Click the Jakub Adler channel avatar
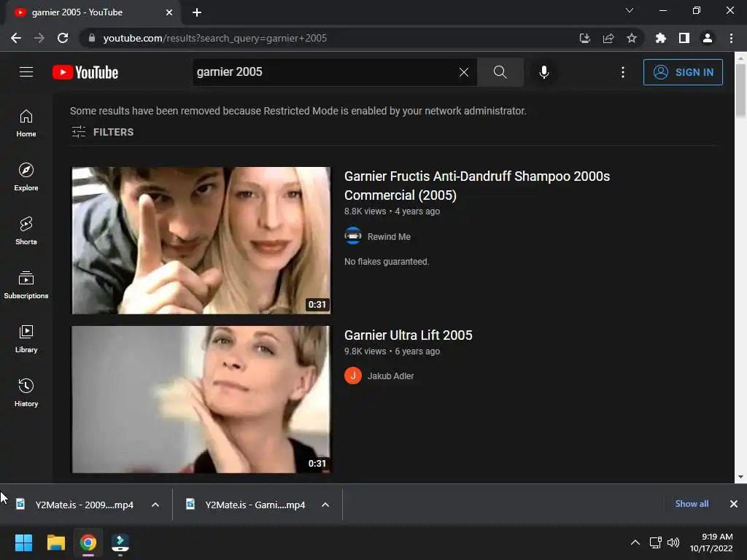 point(353,376)
